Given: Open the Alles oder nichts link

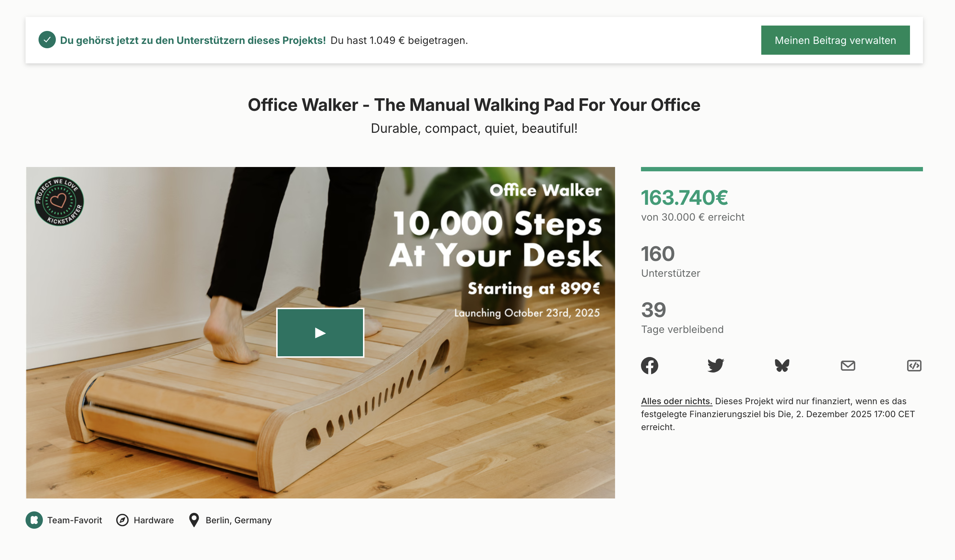Looking at the screenshot, I should (677, 401).
